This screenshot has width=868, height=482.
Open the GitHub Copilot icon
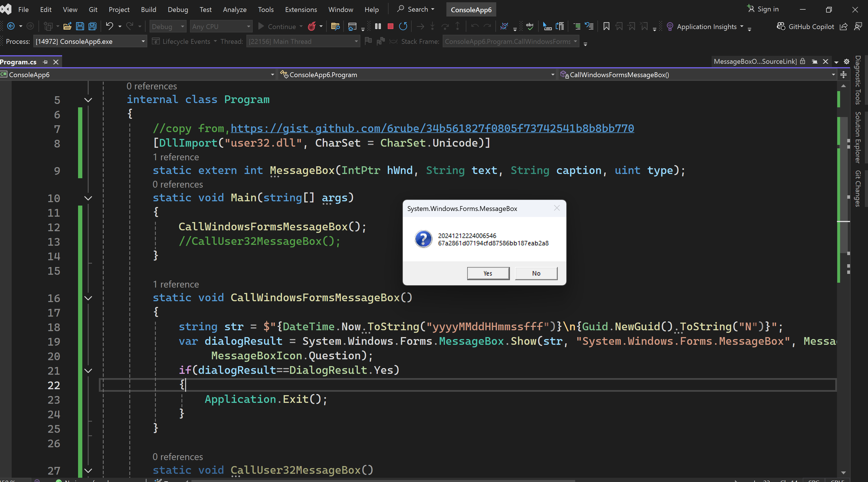point(781,26)
